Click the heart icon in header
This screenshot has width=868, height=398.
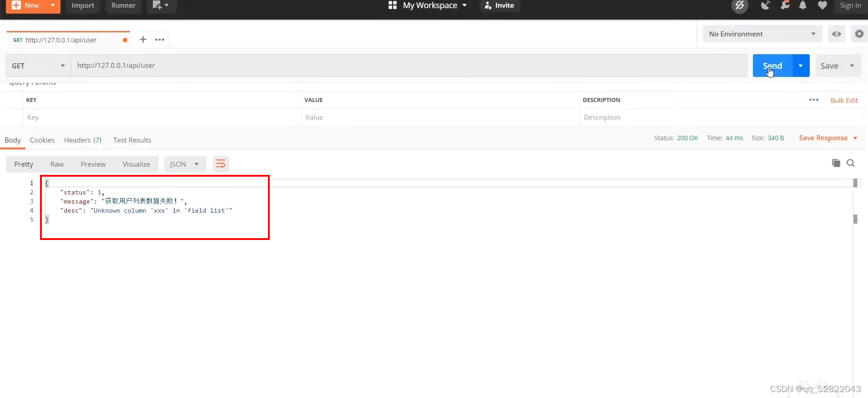point(823,5)
